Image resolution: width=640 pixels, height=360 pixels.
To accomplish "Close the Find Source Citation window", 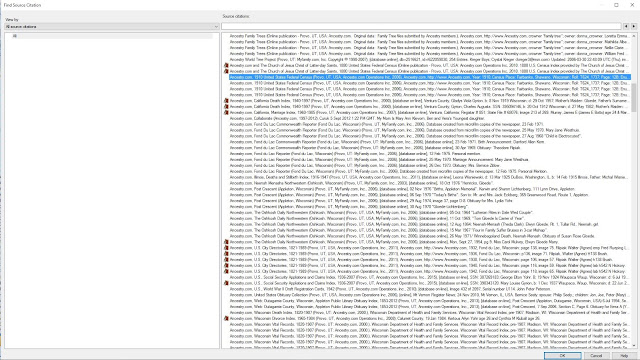I will 632,5.
